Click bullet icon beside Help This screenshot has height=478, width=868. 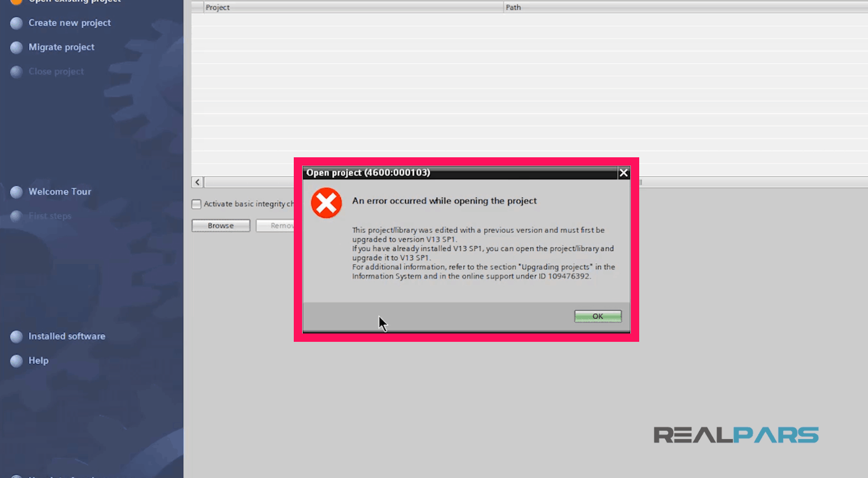pyautogui.click(x=17, y=361)
